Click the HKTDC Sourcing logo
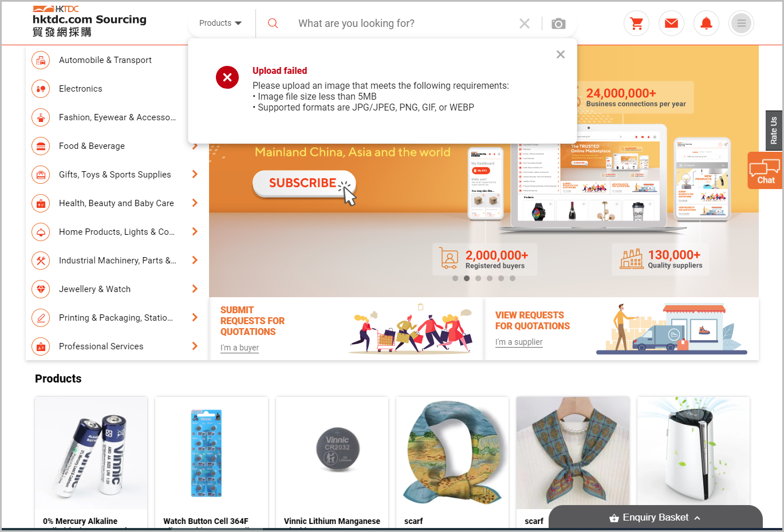This screenshot has width=784, height=532. pyautogui.click(x=89, y=21)
